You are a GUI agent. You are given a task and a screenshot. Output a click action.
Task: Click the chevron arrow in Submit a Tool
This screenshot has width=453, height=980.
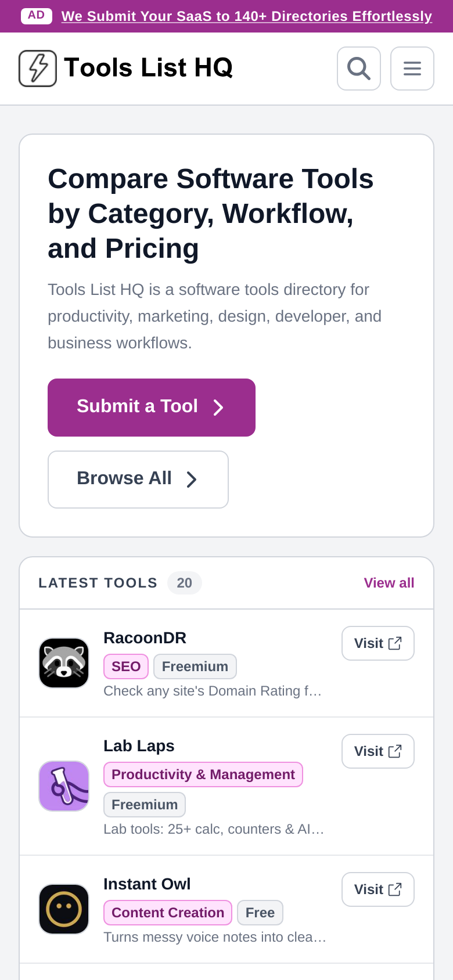click(x=218, y=408)
